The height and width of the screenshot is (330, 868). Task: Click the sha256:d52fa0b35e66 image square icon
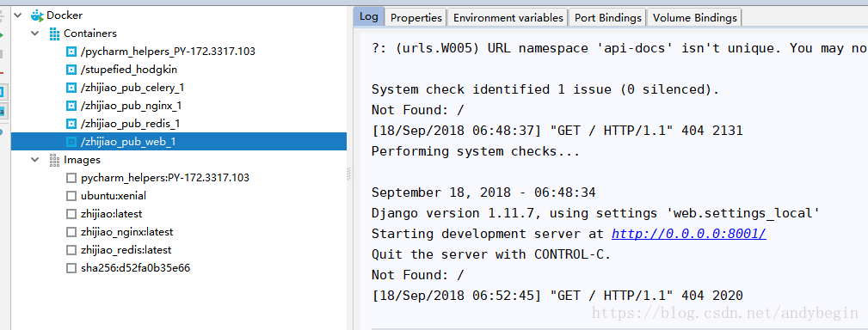coord(71,268)
